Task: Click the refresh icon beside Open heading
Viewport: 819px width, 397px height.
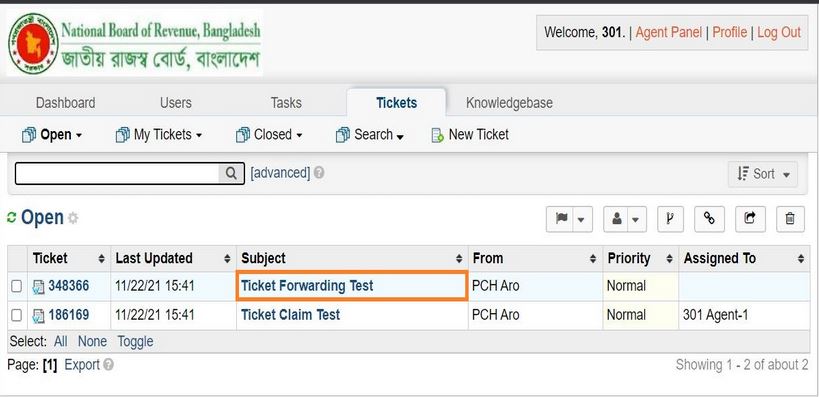Action: click(11, 218)
